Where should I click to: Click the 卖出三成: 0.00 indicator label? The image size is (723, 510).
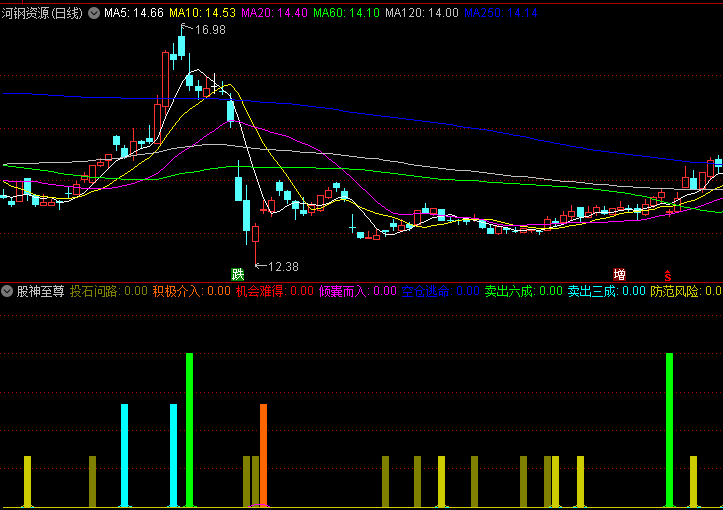click(607, 291)
